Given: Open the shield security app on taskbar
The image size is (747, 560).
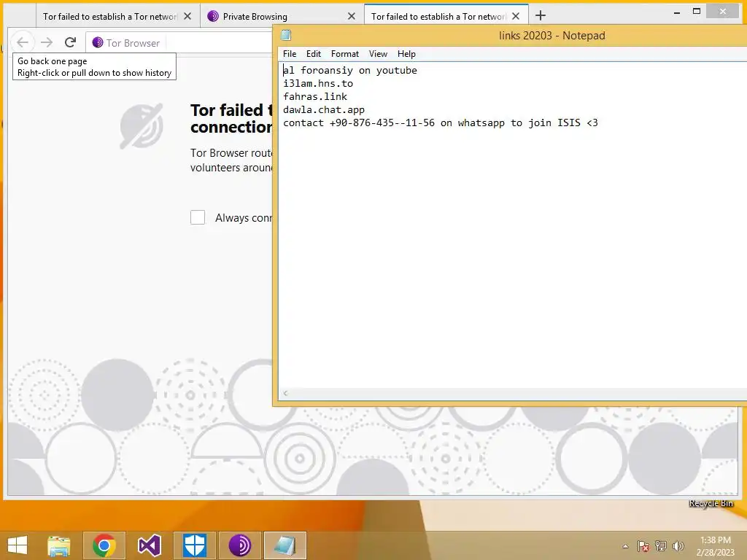Looking at the screenshot, I should tap(194, 545).
